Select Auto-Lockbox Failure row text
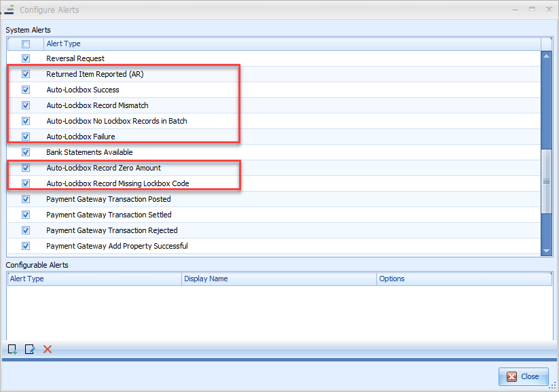The height and width of the screenshot is (392, 559). point(81,137)
